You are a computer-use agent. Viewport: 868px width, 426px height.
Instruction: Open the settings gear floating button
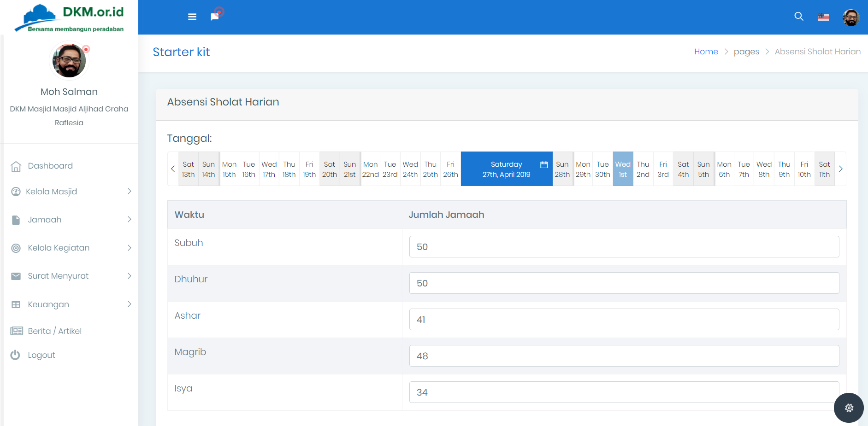point(849,408)
